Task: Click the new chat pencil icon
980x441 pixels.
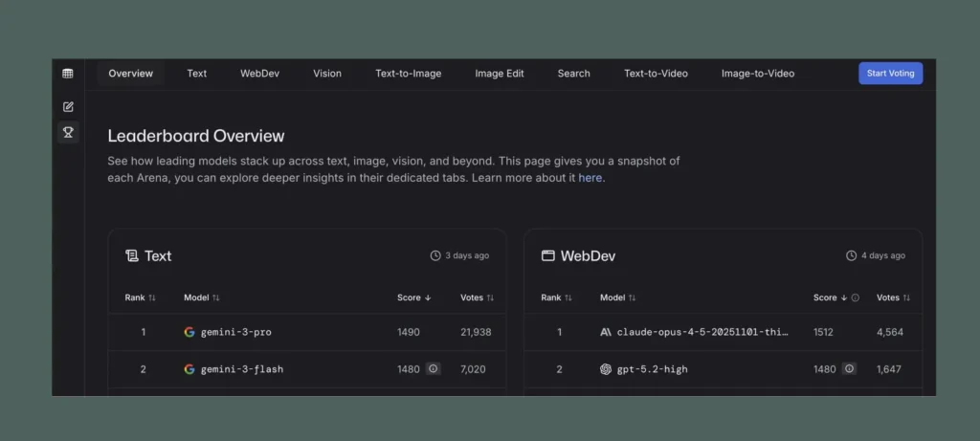Action: pyautogui.click(x=68, y=106)
